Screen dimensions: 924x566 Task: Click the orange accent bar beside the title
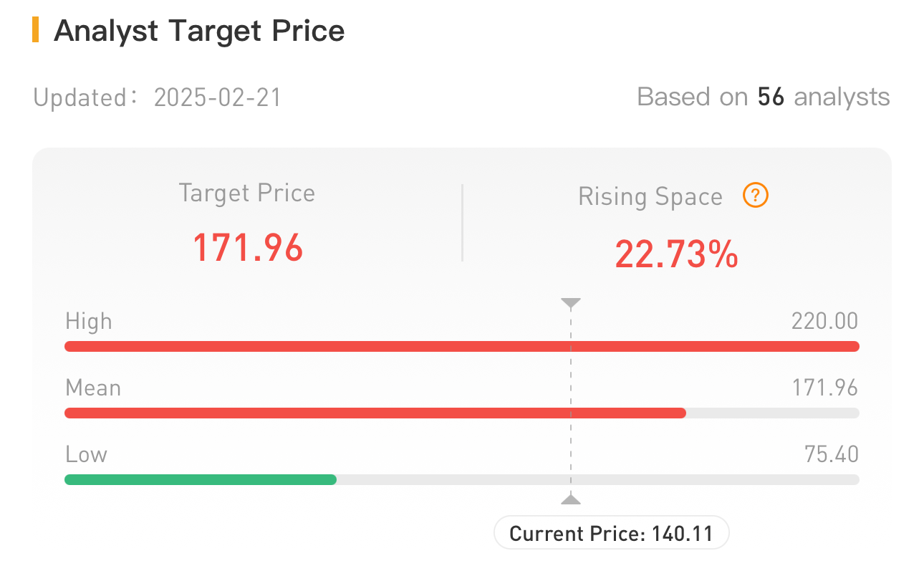[x=35, y=31]
